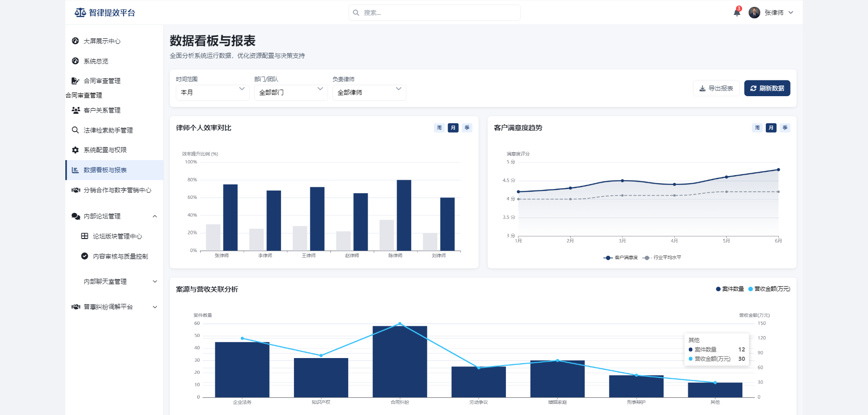Click the 智律提效平台 title link
The image size is (868, 415).
click(x=112, y=13)
